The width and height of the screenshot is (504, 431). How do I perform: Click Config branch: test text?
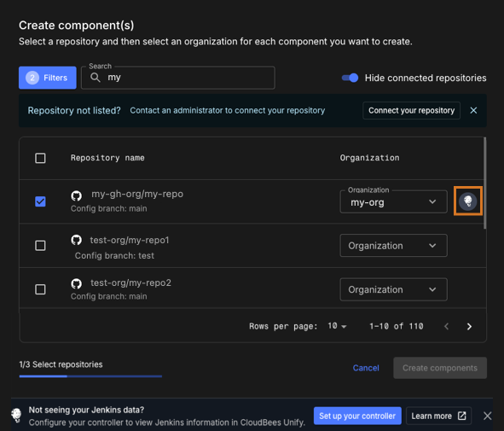pos(114,255)
